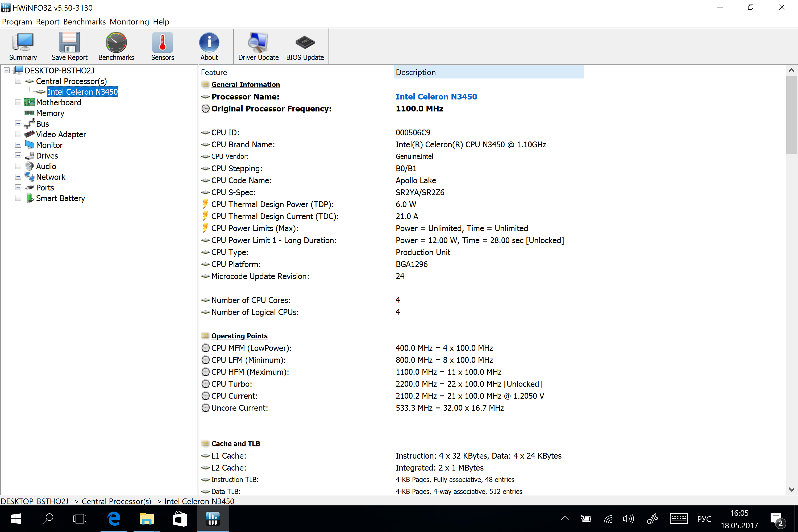Open File Explorer from the taskbar
This screenshot has height=532, width=798.
click(x=147, y=518)
